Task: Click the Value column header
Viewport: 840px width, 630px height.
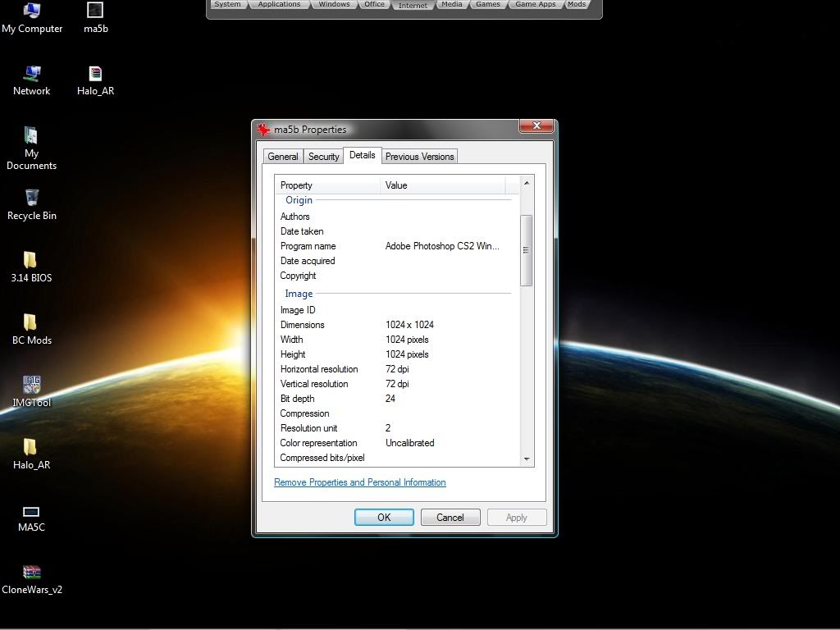Action: [442, 185]
